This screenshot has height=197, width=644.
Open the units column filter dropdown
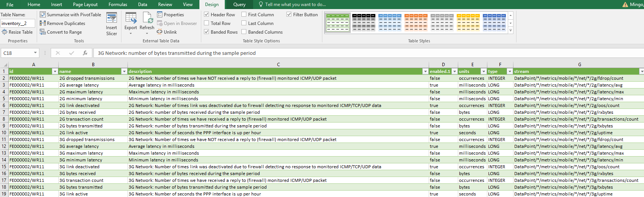(x=484, y=71)
